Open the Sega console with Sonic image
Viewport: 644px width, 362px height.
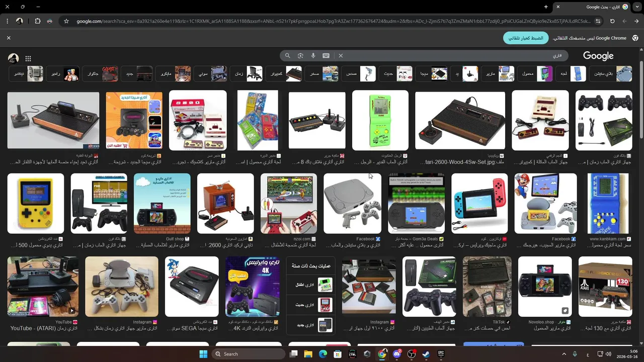[192, 287]
